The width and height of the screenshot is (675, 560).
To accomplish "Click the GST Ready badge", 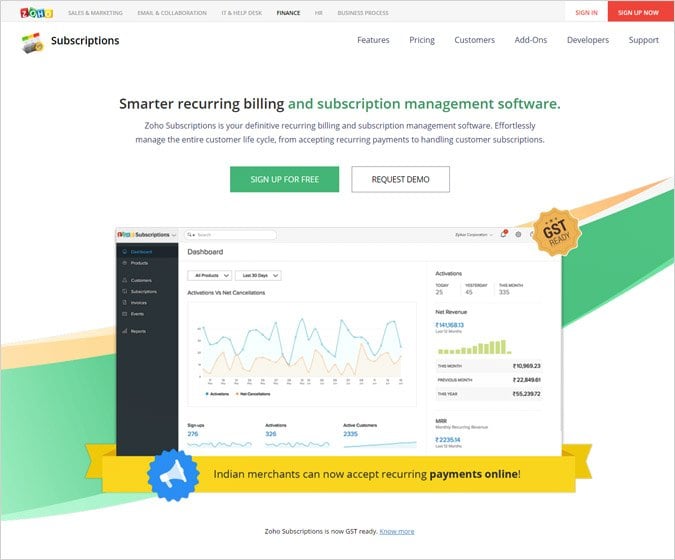I will click(x=557, y=233).
